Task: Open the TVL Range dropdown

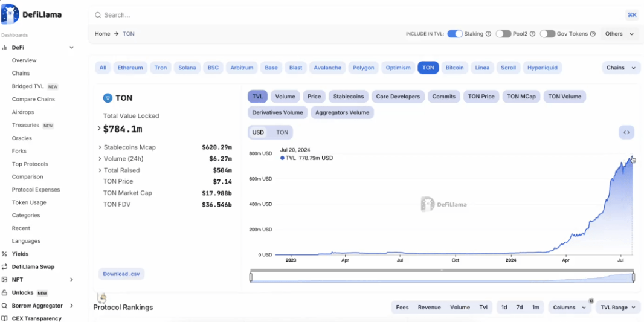Action: tap(617, 308)
